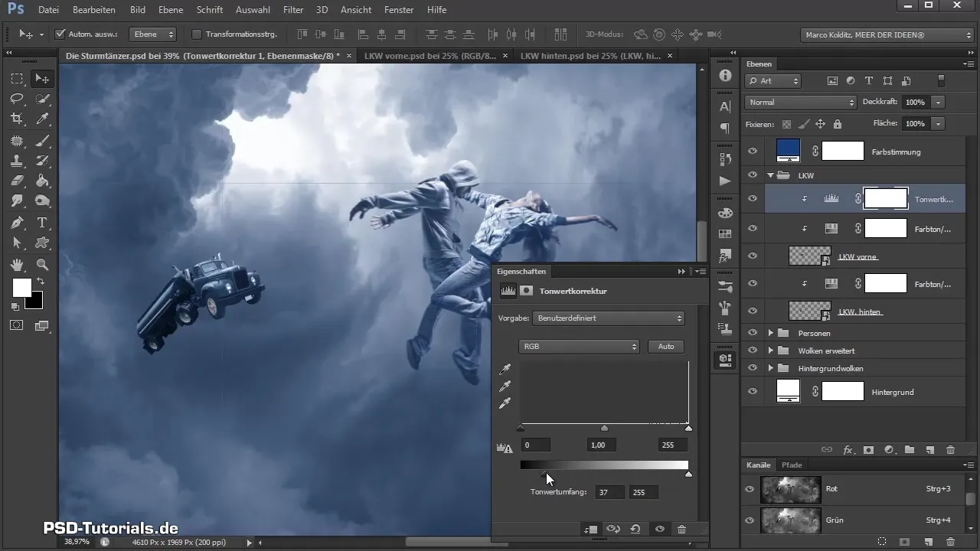Delete adjustment layer from properties panel

pos(681,529)
